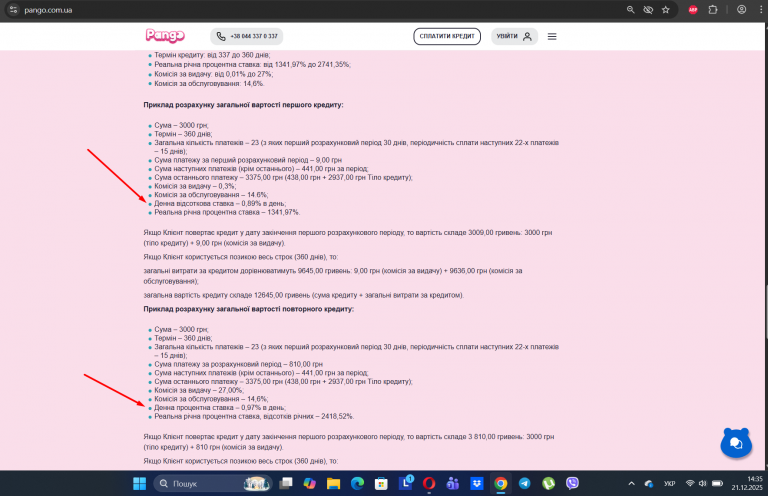Click the crossed-eye tracking protection icon

point(648,10)
